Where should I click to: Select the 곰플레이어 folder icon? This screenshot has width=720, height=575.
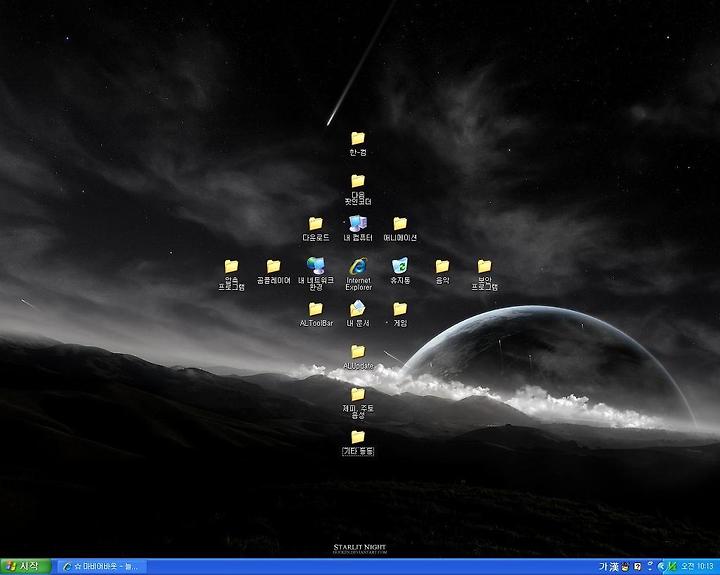(273, 272)
